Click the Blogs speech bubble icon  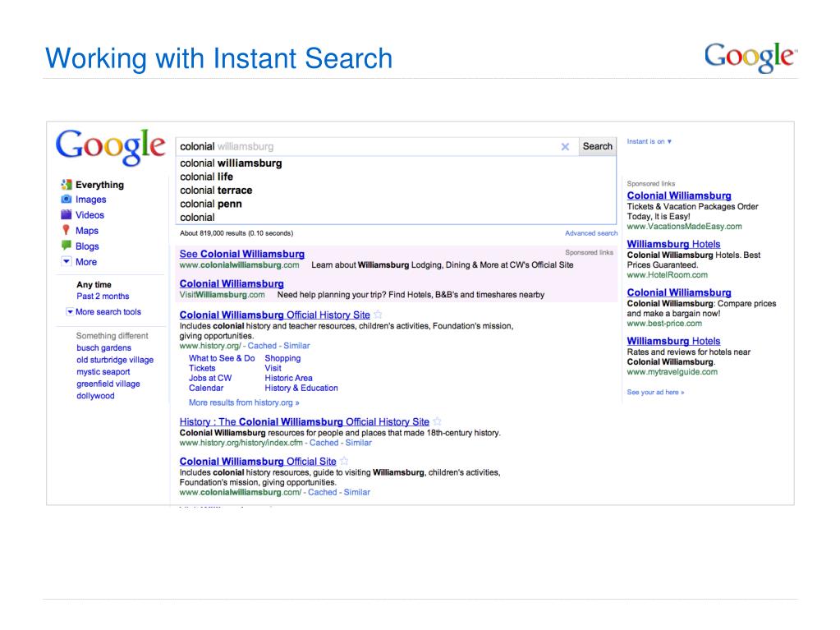67,246
